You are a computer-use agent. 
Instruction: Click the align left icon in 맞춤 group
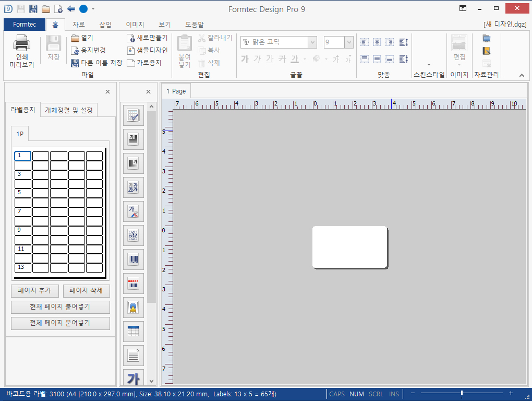point(365,42)
